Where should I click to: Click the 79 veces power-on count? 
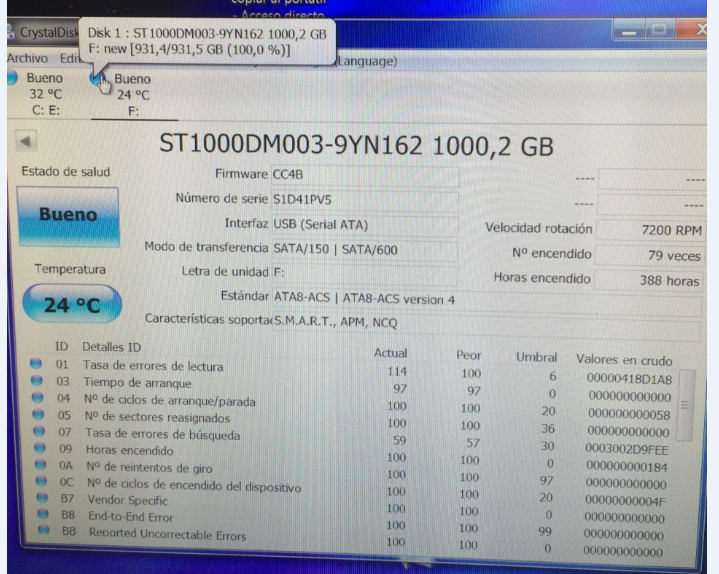click(x=649, y=255)
